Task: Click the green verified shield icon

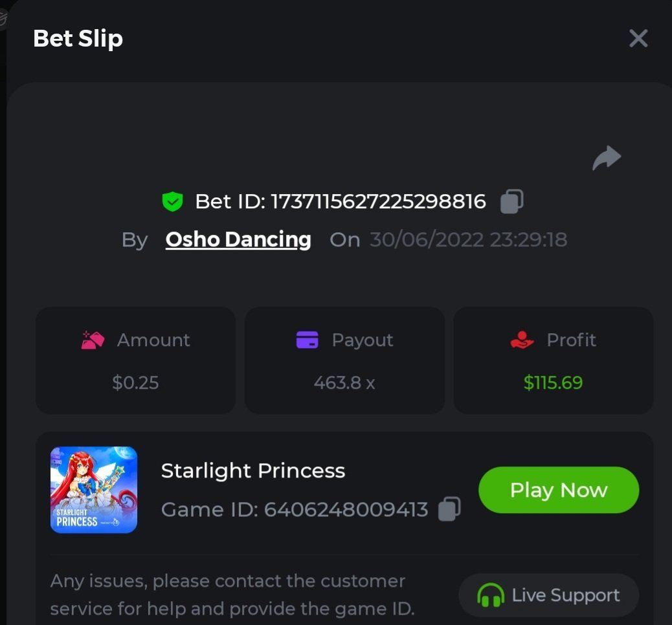Action: [x=172, y=202]
